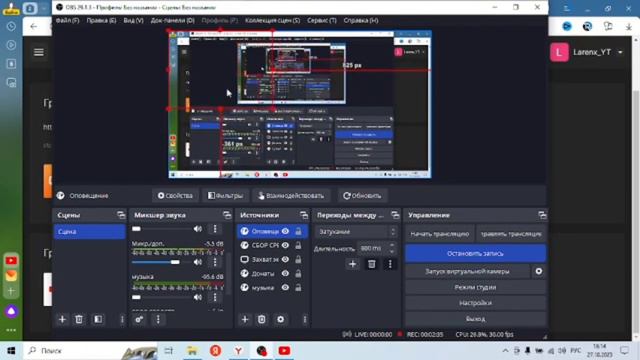This screenshot has width=640, height=360.
Task: Open selected source properties gear icon
Action: pos(280,320)
